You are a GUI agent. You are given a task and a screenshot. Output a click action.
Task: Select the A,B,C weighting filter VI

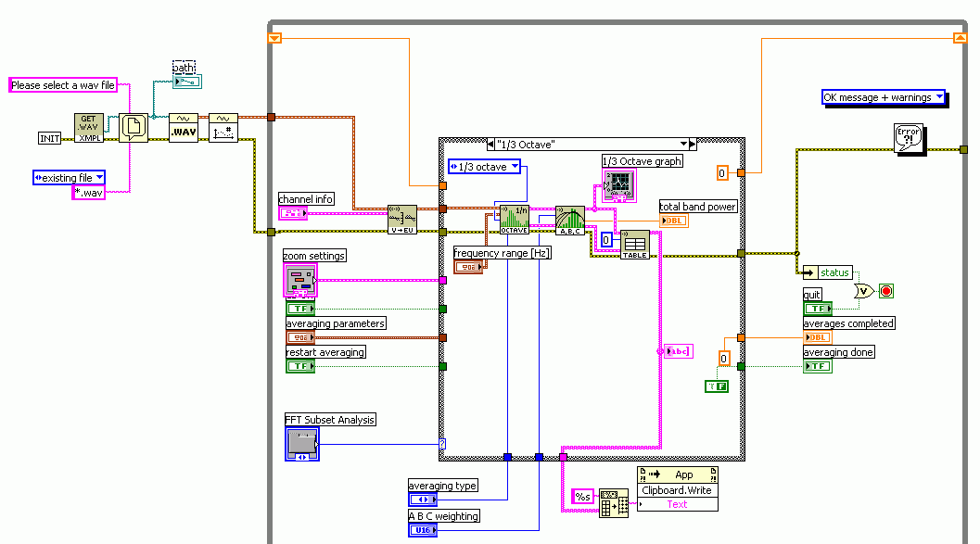570,220
